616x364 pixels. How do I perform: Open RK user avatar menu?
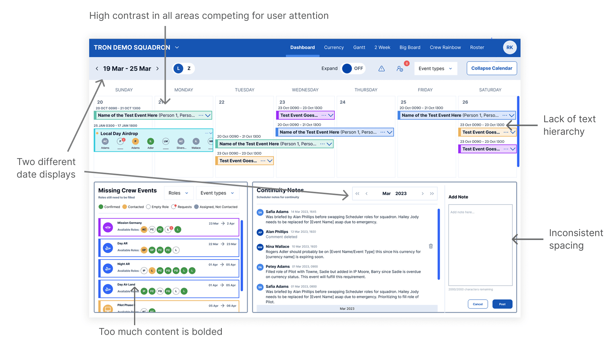click(x=509, y=47)
